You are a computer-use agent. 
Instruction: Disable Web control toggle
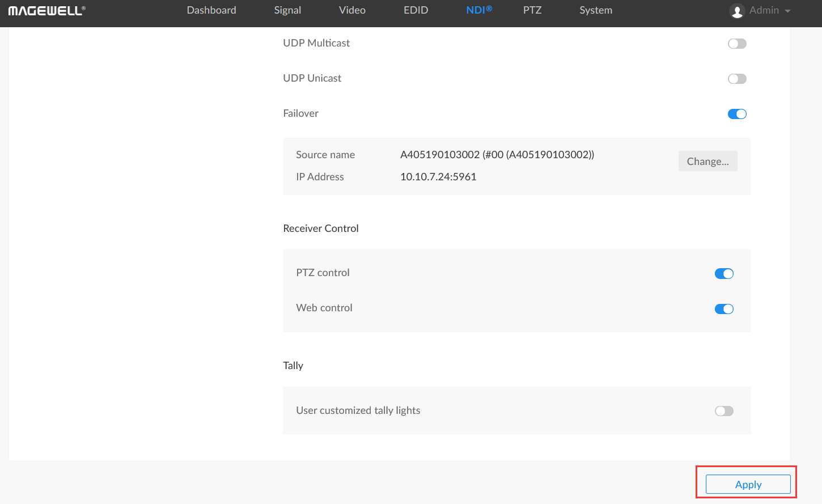(724, 309)
